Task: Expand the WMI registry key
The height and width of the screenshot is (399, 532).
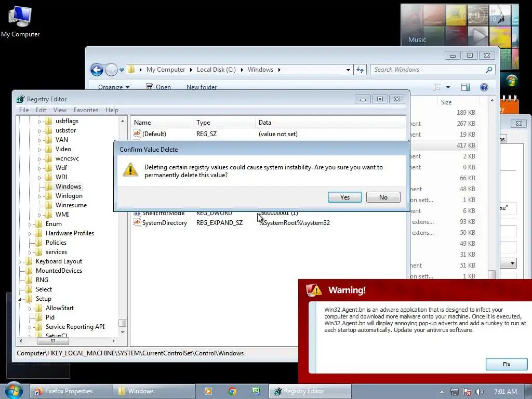Action: [39, 215]
